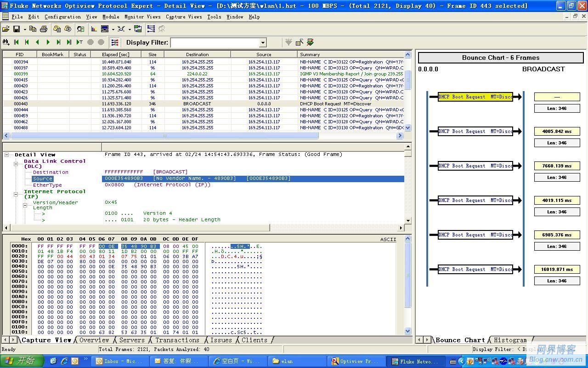Click the green next frame arrow
This screenshot has height=368, width=588.
(x=48, y=42)
